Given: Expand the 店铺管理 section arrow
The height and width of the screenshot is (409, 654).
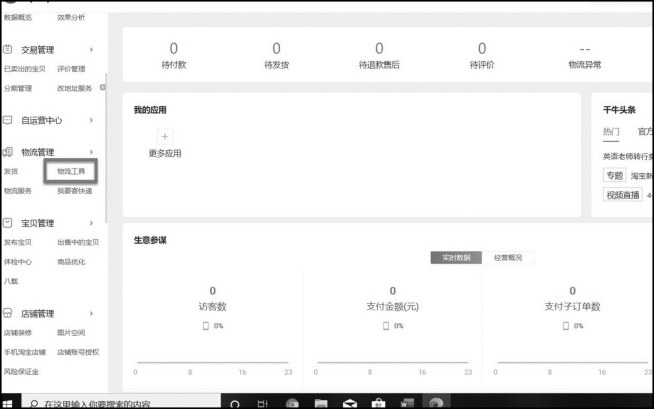Looking at the screenshot, I should [x=91, y=313].
